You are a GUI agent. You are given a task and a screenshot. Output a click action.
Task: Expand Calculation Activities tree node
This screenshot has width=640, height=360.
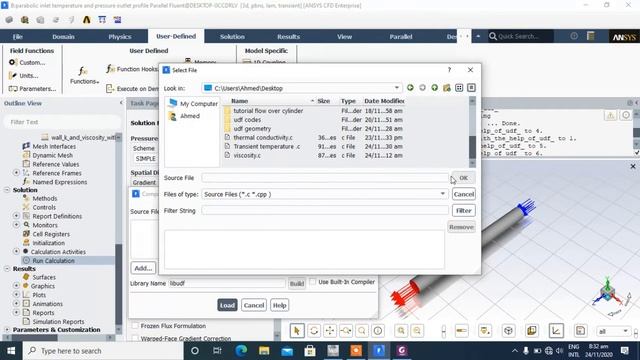coord(16,251)
